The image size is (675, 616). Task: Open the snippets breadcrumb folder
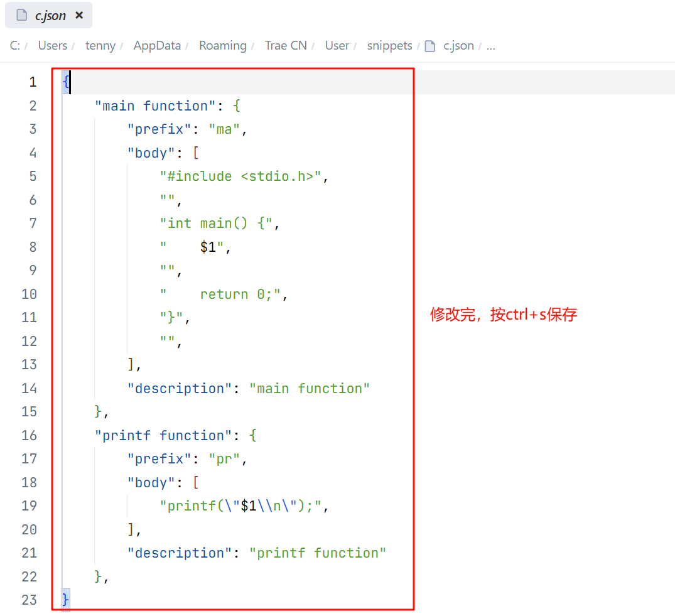tap(389, 46)
